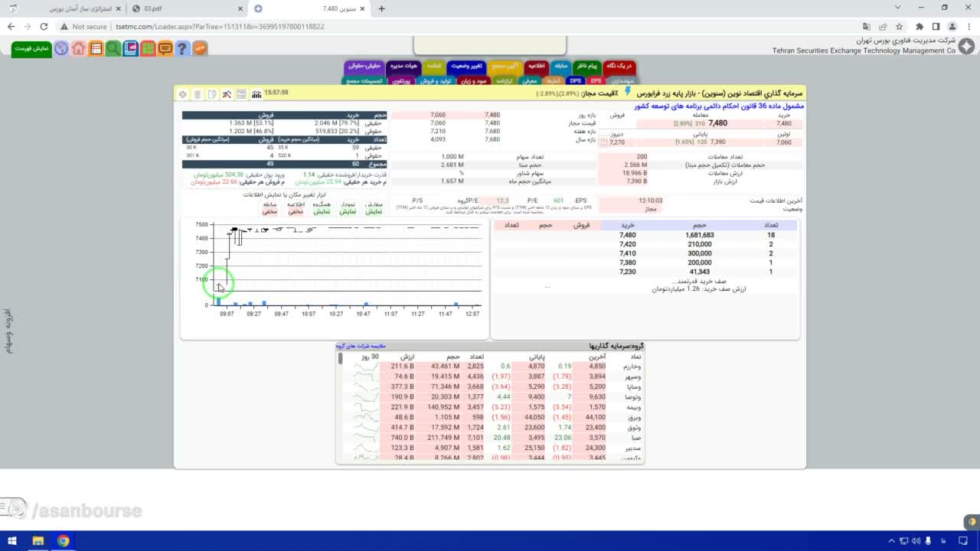Viewport: 980px width, 551px height.
Task: Click the green نمایش فهرست button
Action: coord(32,48)
